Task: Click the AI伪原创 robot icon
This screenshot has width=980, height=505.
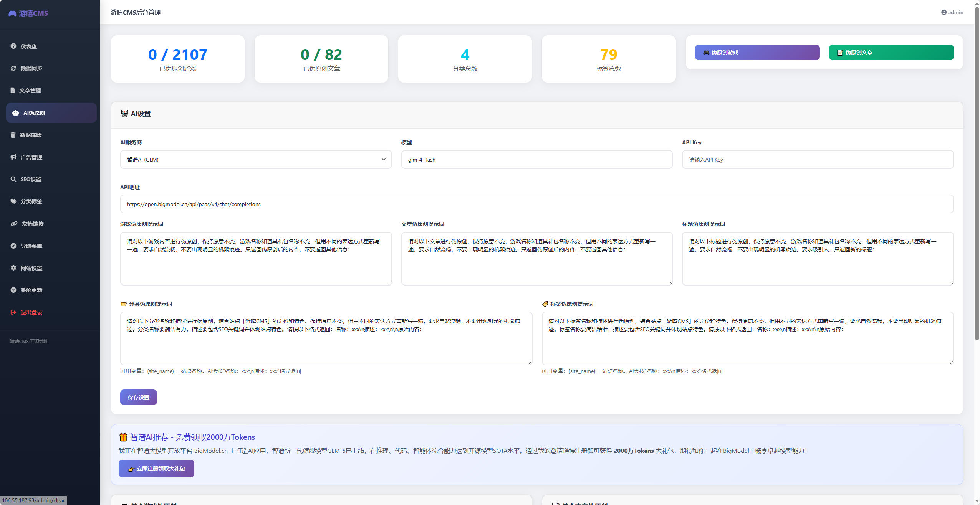Action: [16, 113]
